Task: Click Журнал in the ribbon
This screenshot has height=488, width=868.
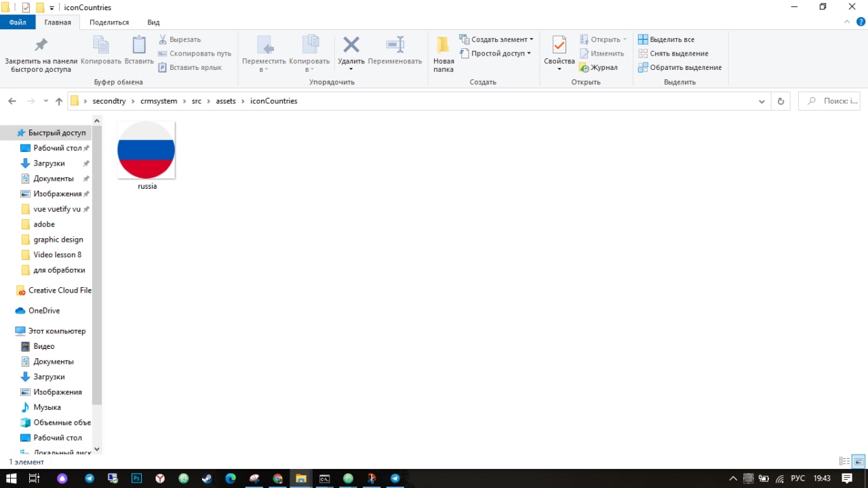Action: (x=598, y=67)
